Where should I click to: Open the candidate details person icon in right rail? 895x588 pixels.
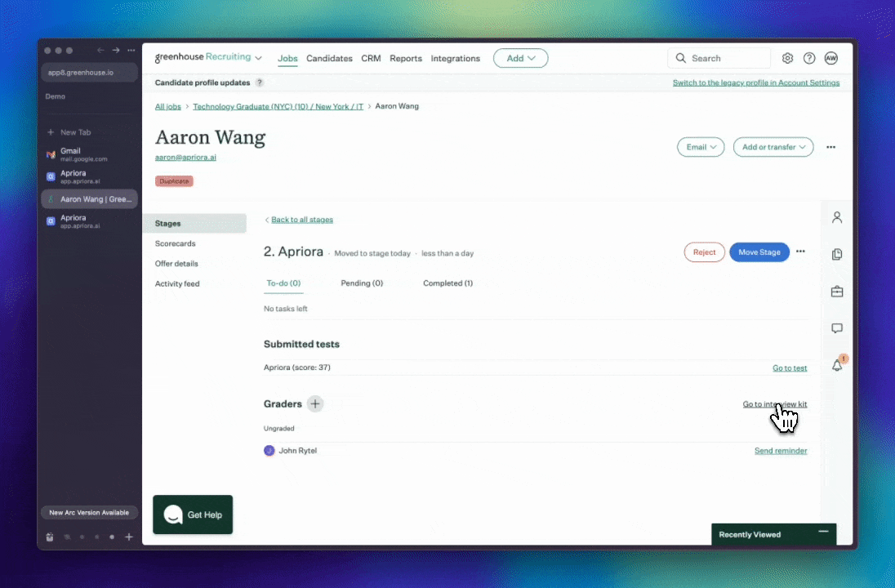[837, 217]
